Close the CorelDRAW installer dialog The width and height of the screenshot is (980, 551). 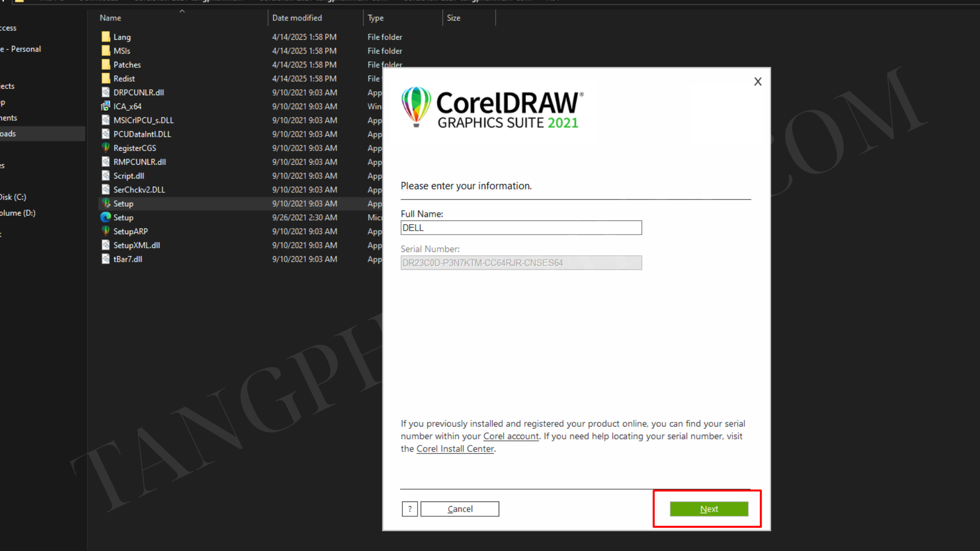(x=757, y=82)
